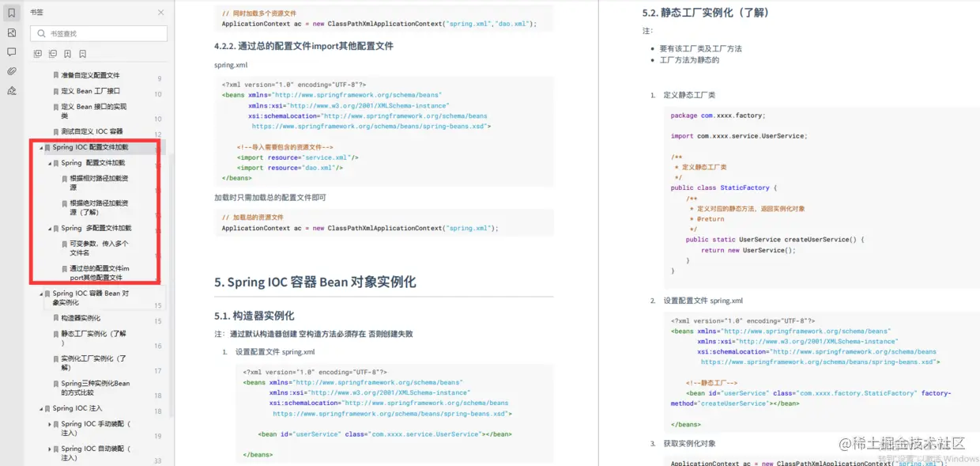Click import resource="dao.xml" code line
The image size is (980, 466).
290,168
